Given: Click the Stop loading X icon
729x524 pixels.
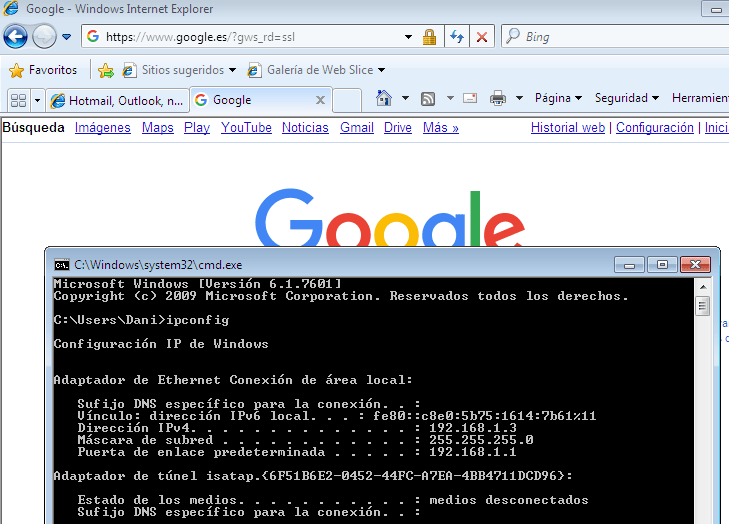Looking at the screenshot, I should tap(482, 37).
